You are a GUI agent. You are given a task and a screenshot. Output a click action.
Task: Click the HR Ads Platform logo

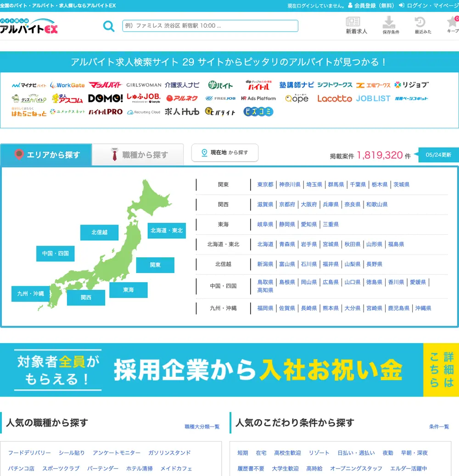click(x=258, y=98)
